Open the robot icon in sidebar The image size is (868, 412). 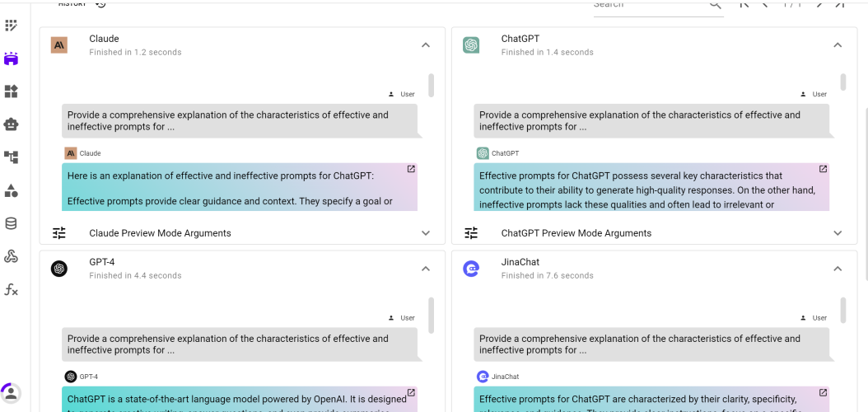pyautogui.click(x=11, y=124)
